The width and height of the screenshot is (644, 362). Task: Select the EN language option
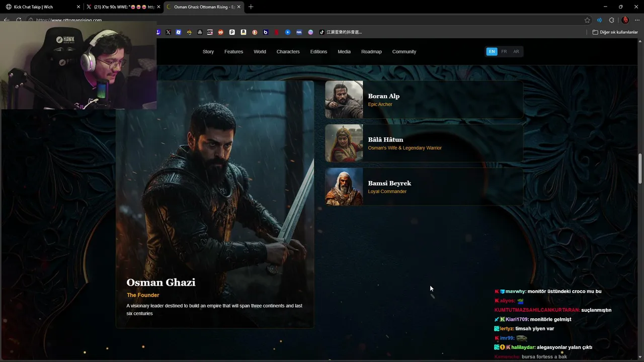tap(492, 52)
